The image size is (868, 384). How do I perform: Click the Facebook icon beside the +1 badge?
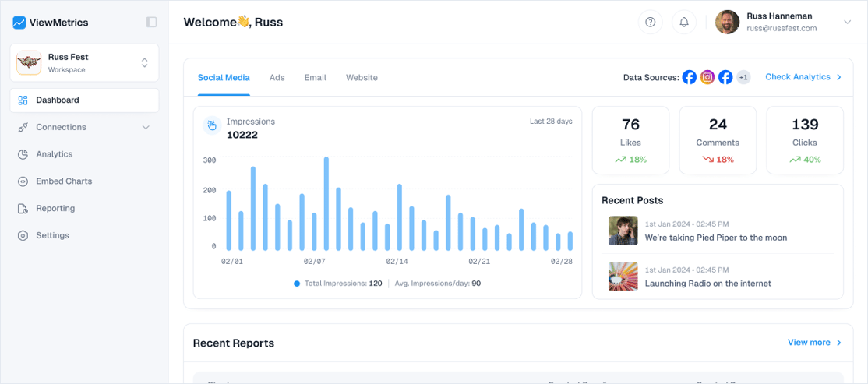[725, 77]
